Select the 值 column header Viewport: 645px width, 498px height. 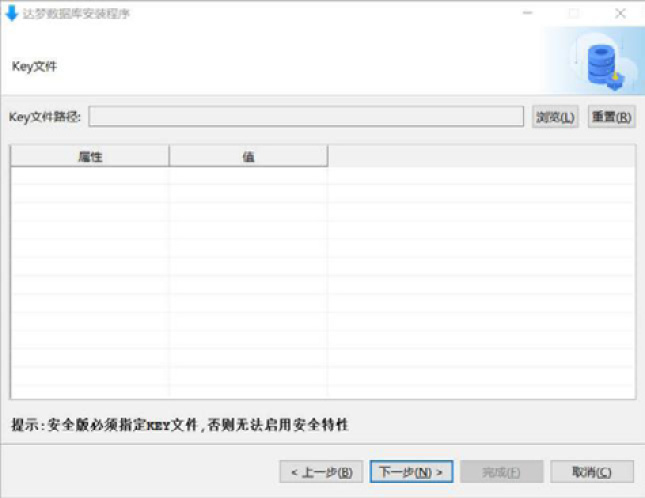(248, 156)
